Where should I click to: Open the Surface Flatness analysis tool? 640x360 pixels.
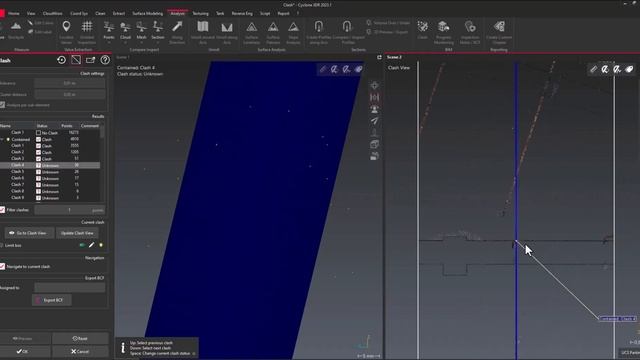click(x=273, y=32)
